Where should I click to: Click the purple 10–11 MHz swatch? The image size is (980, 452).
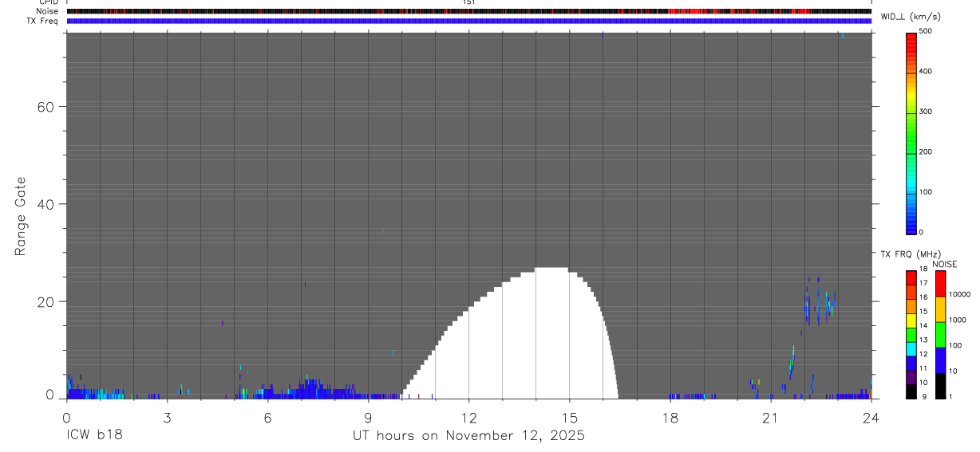[911, 377]
